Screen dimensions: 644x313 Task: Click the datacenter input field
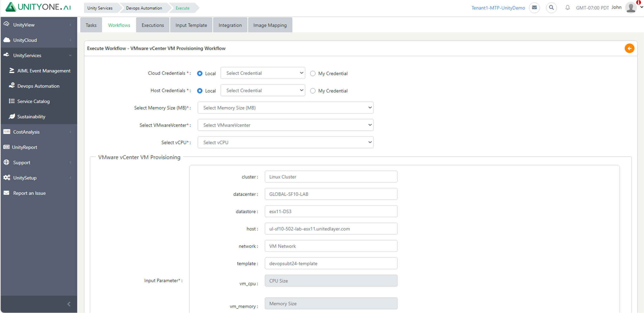[331, 194]
